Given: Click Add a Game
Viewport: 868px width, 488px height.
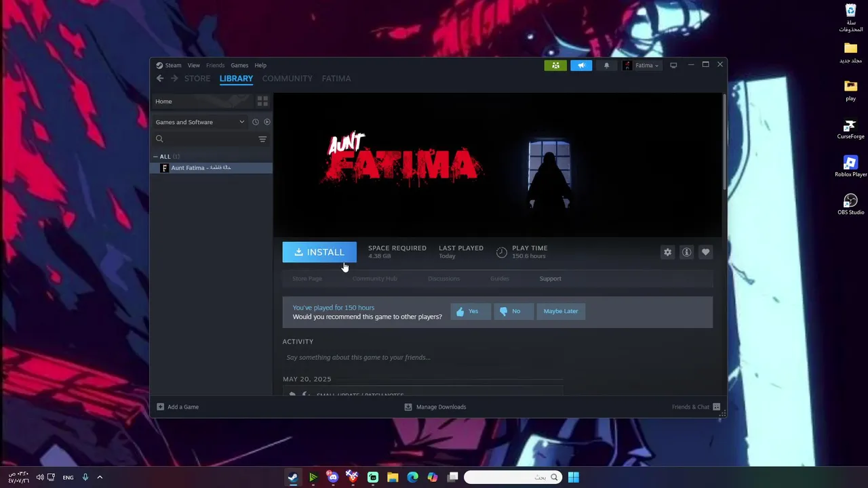Looking at the screenshot, I should [178, 407].
